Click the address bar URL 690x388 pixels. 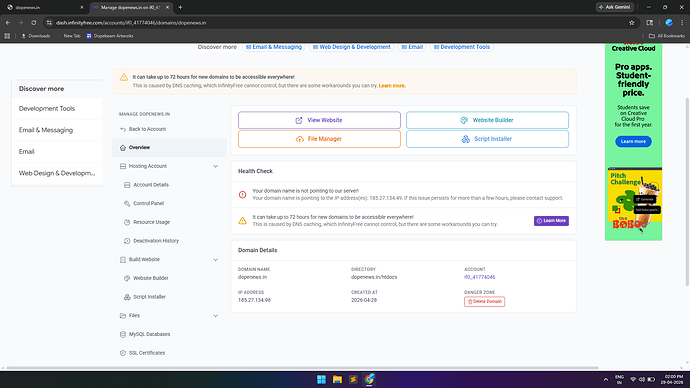pos(131,23)
